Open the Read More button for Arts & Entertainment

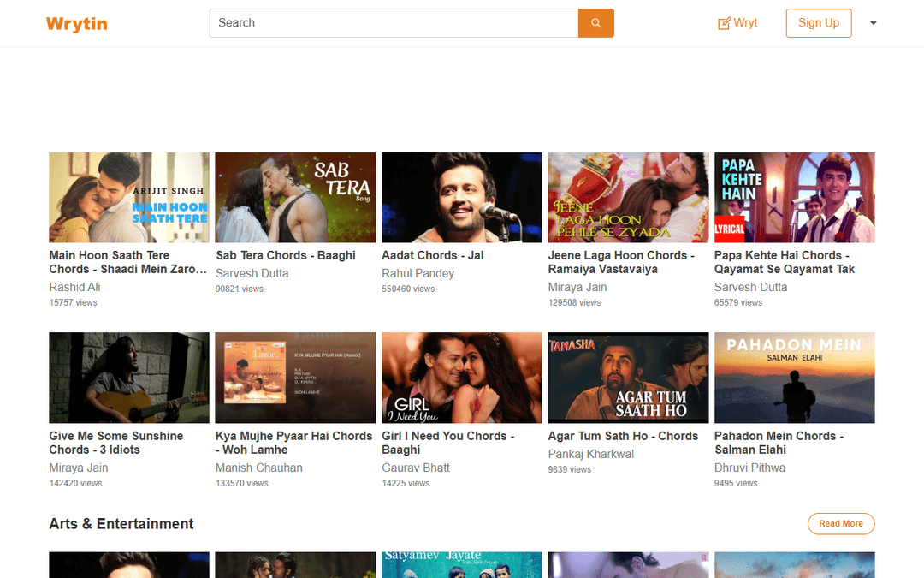(x=841, y=524)
